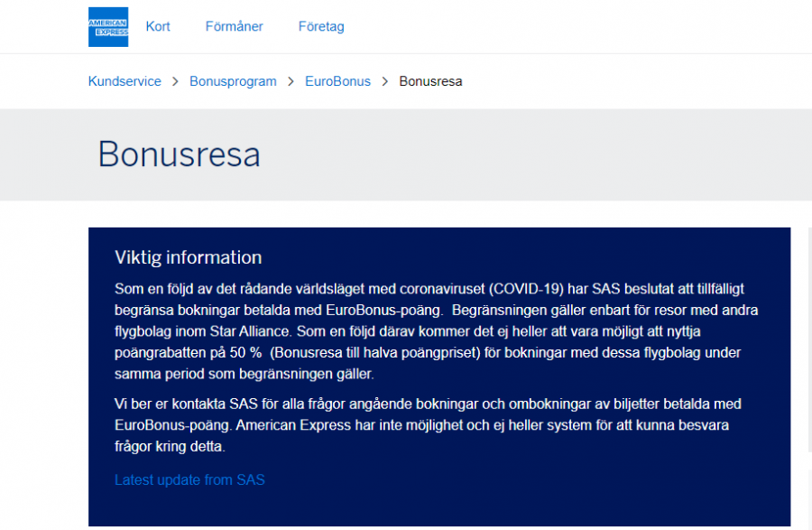Click chevron between Bonusprogram and EuroBonus

click(291, 81)
